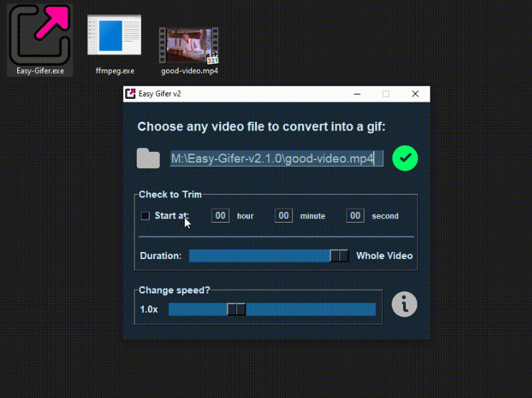Screen dimensions: 532x398
Task: Click the Whole Video label
Action: pyautogui.click(x=385, y=256)
